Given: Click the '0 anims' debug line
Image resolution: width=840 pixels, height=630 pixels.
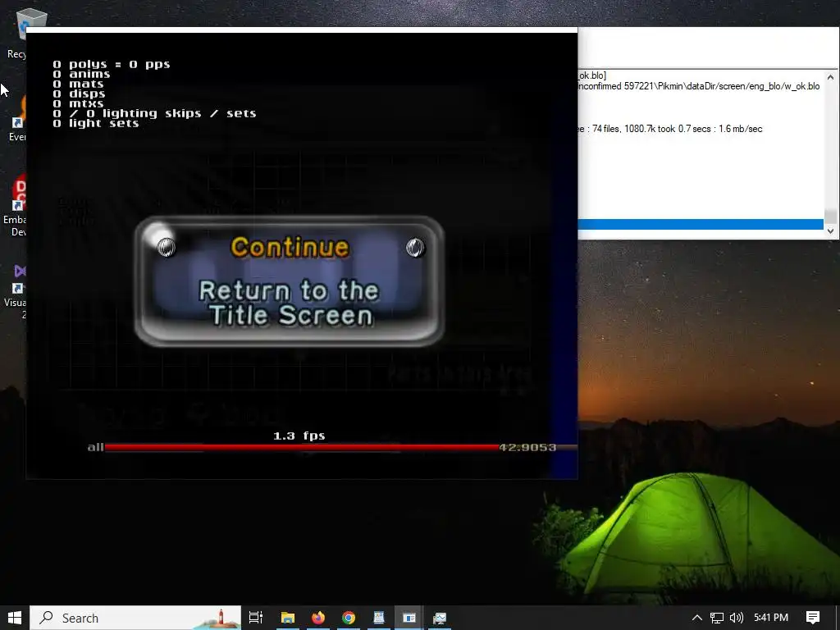Looking at the screenshot, I should pos(81,74).
